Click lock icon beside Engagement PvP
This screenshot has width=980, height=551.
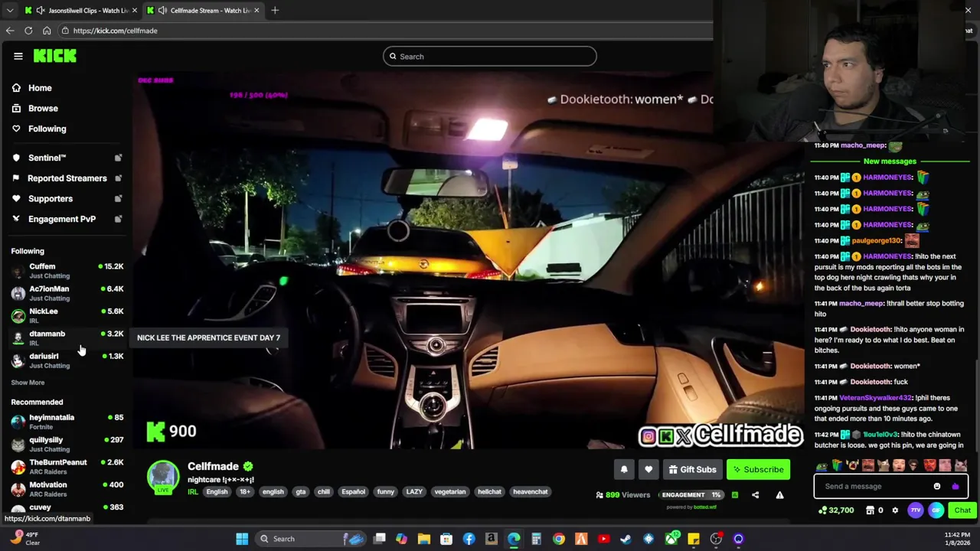click(118, 219)
